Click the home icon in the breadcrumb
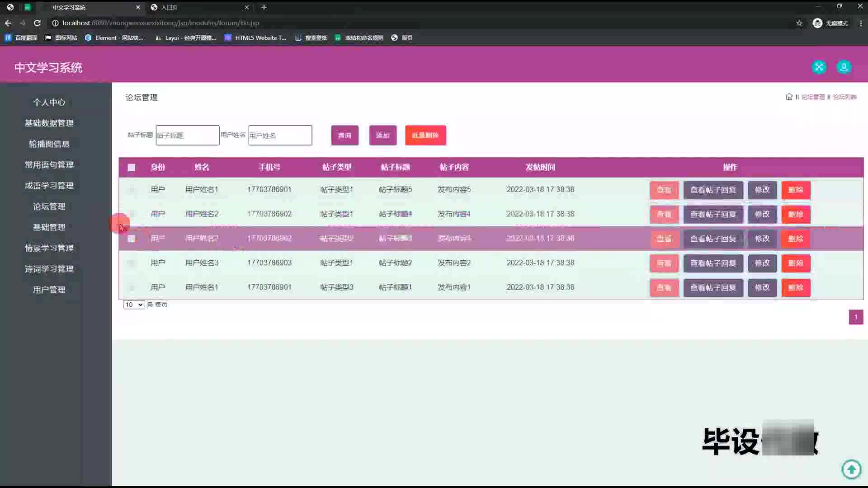 (x=789, y=97)
